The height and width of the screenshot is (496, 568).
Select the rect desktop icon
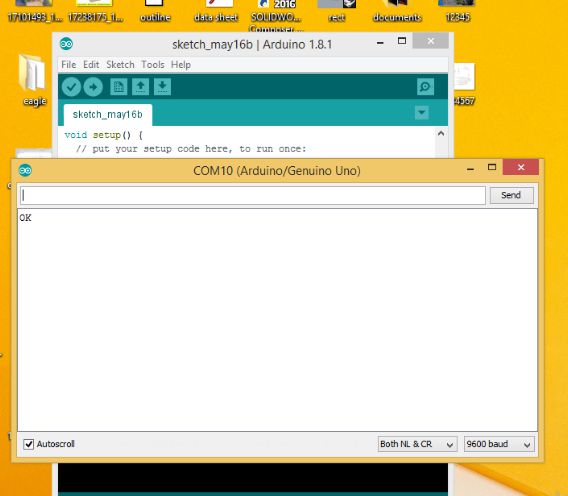click(x=337, y=12)
